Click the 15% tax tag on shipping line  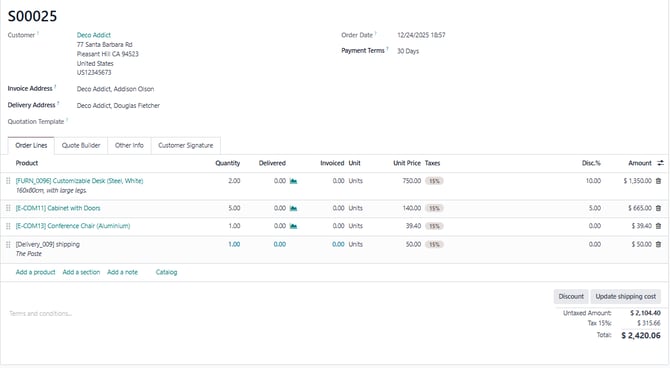pos(434,244)
